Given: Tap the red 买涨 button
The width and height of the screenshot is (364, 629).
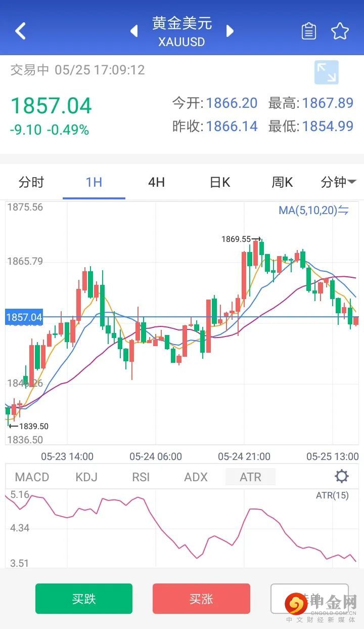Looking at the screenshot, I should [201, 599].
